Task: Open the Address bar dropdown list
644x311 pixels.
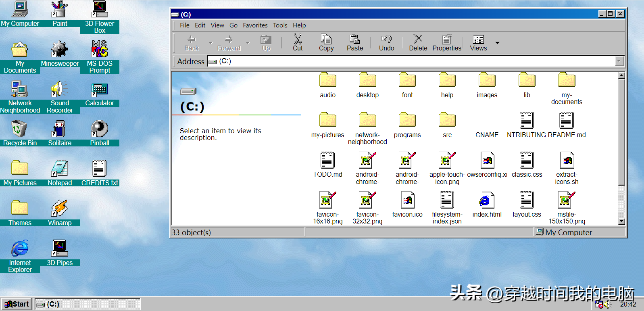Action: click(x=620, y=61)
